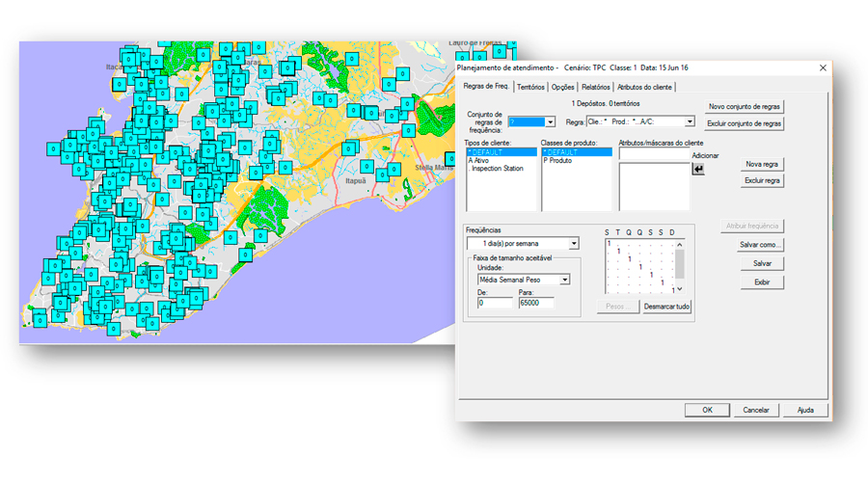Switch to the Territórios tab
The image size is (868, 482).
tap(529, 87)
